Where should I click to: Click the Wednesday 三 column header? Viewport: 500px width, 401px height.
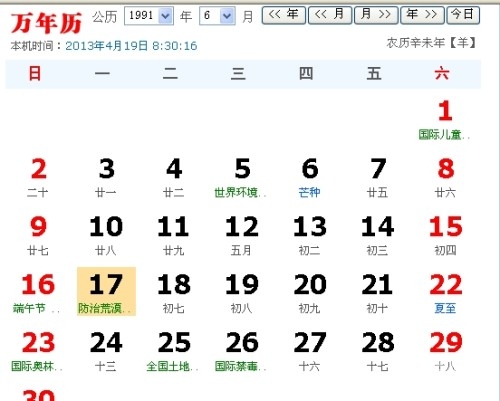tap(238, 73)
